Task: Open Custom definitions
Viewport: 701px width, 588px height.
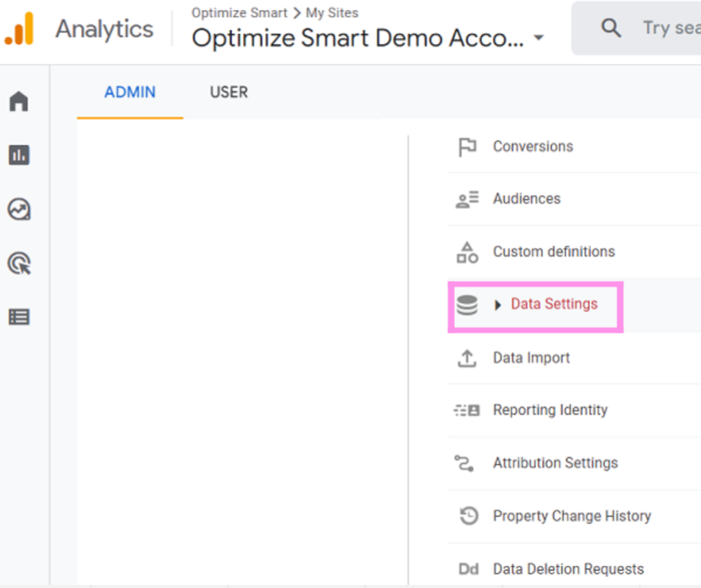Action: tap(554, 251)
